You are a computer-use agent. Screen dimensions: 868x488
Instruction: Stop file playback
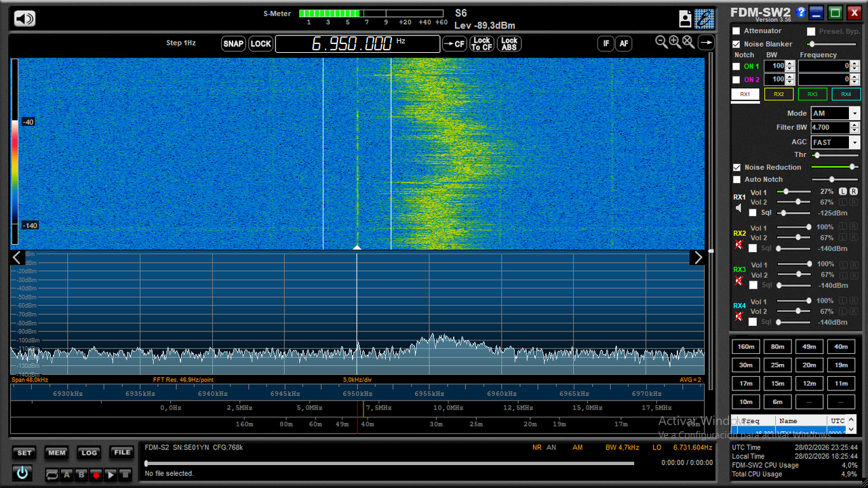tap(125, 474)
